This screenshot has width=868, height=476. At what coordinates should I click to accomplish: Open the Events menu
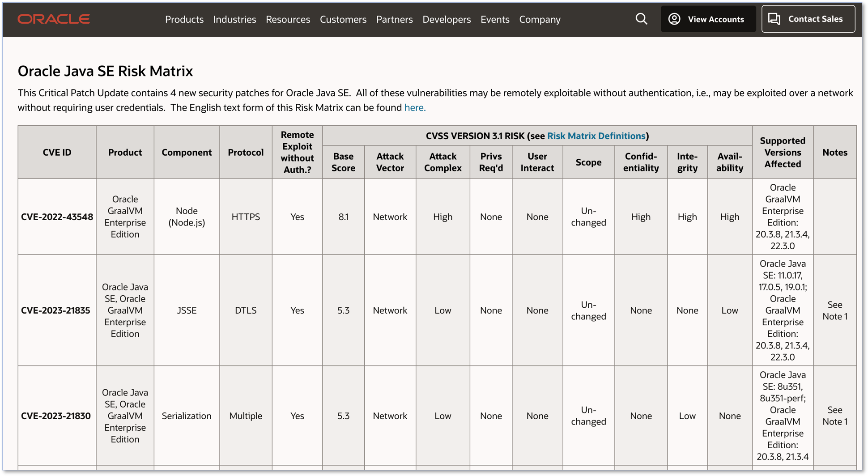pos(495,19)
